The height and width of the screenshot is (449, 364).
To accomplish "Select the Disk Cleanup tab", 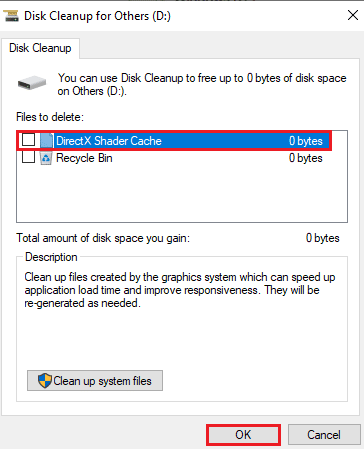I will coord(40,48).
